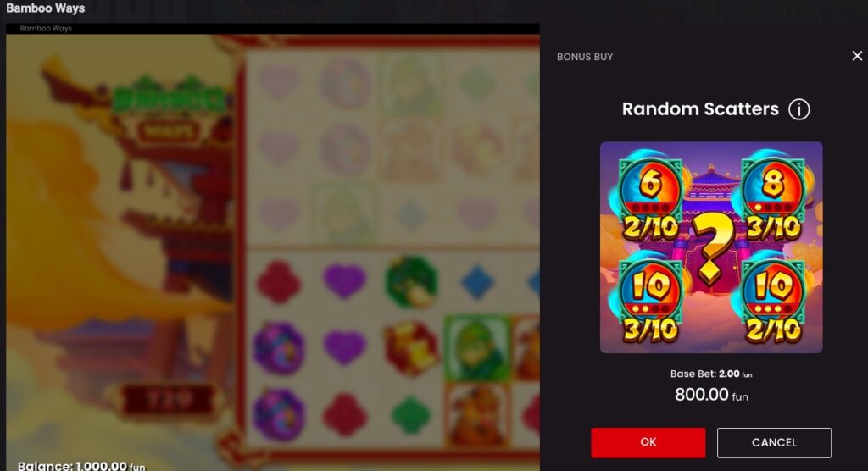Click the Balance 1,000.00 fun display
The height and width of the screenshot is (471, 868).
[x=81, y=465]
